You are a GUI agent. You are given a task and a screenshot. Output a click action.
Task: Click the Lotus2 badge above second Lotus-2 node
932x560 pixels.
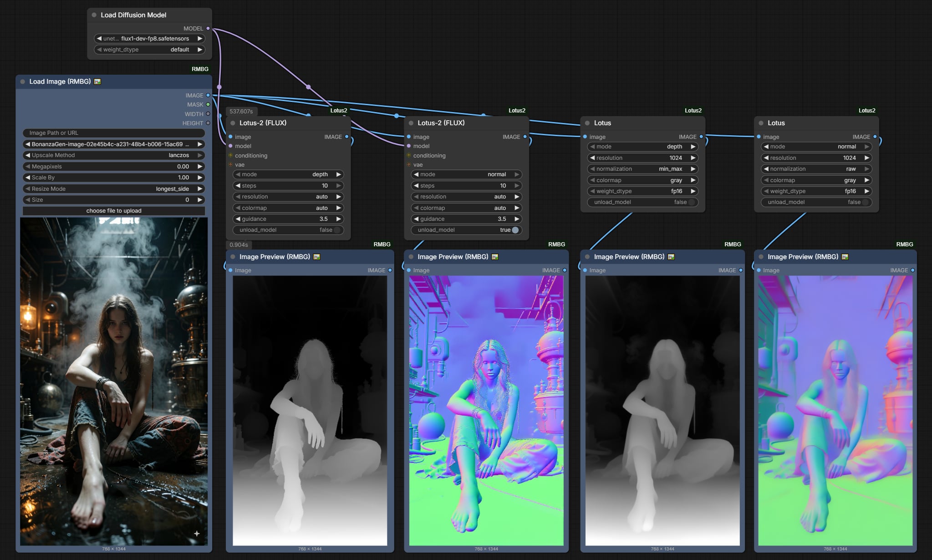tap(517, 111)
